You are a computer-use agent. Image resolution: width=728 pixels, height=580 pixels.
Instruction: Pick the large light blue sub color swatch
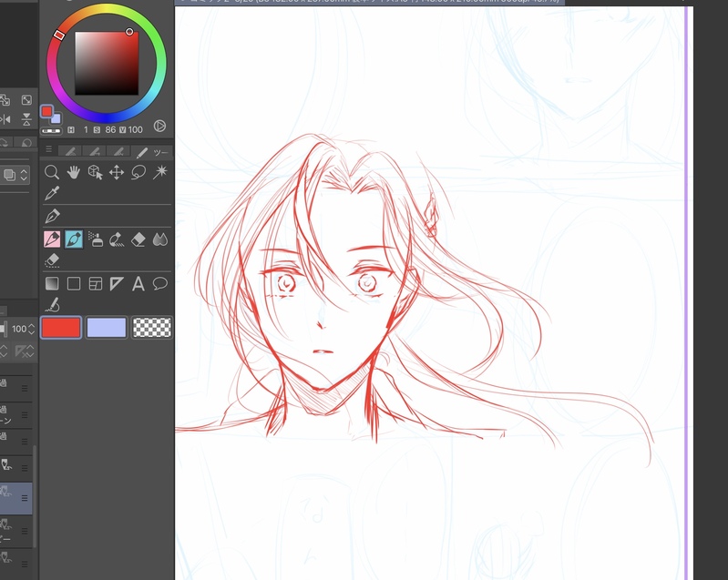(107, 328)
